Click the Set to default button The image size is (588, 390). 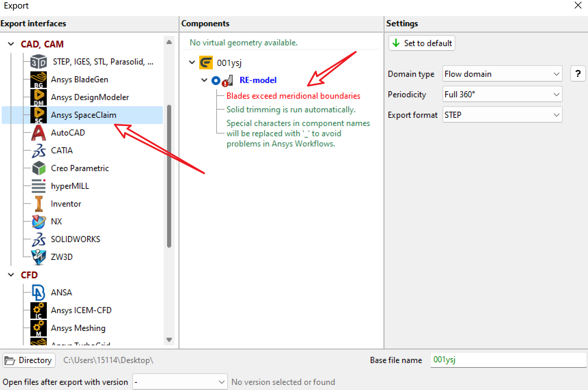coord(422,43)
